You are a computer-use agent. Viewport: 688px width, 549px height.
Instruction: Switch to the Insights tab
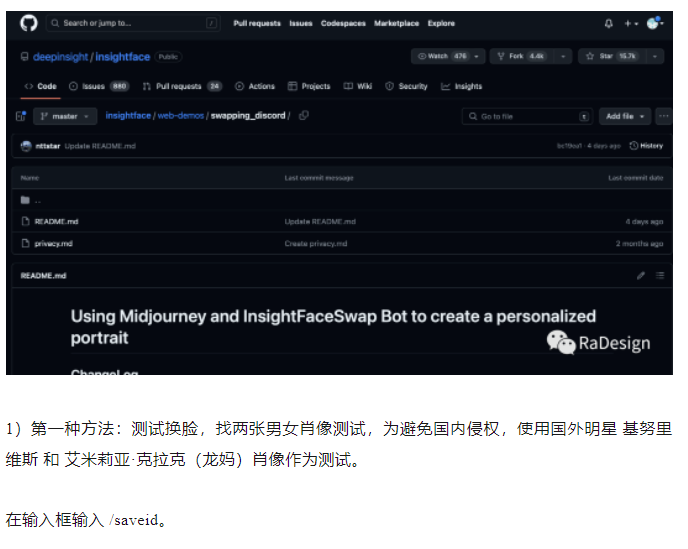pyautogui.click(x=461, y=86)
